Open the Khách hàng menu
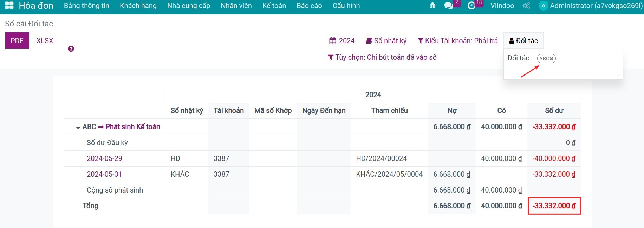644x228 pixels. [138, 6]
